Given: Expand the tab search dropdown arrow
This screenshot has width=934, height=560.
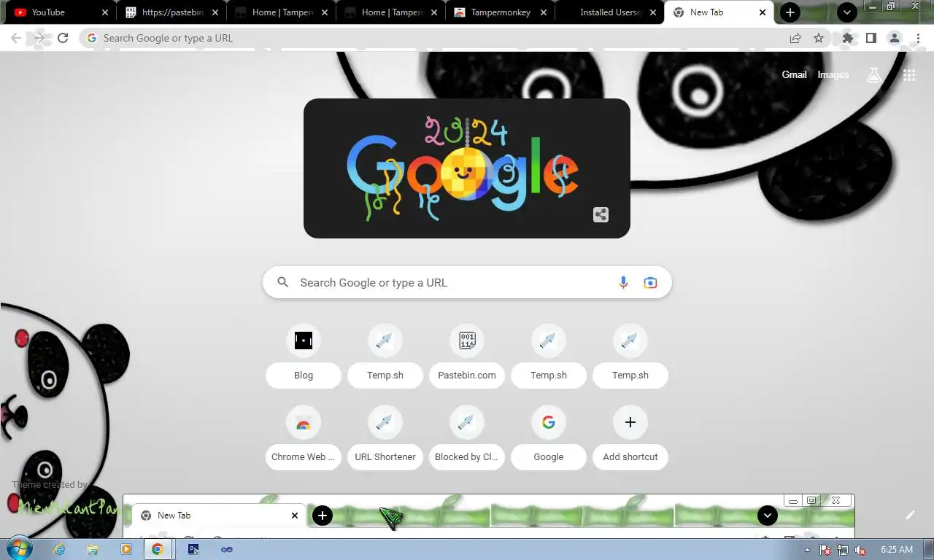Looking at the screenshot, I should pos(847,12).
